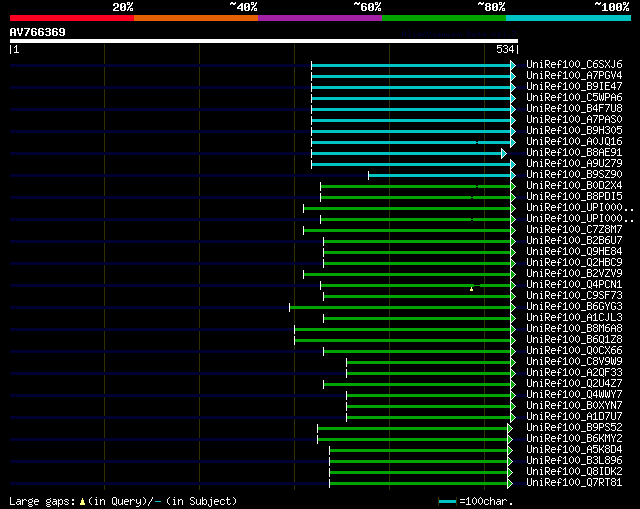The image size is (640, 509).
Task: Click the UniRef100_B6GYG3 label
Action: [x=574, y=307]
